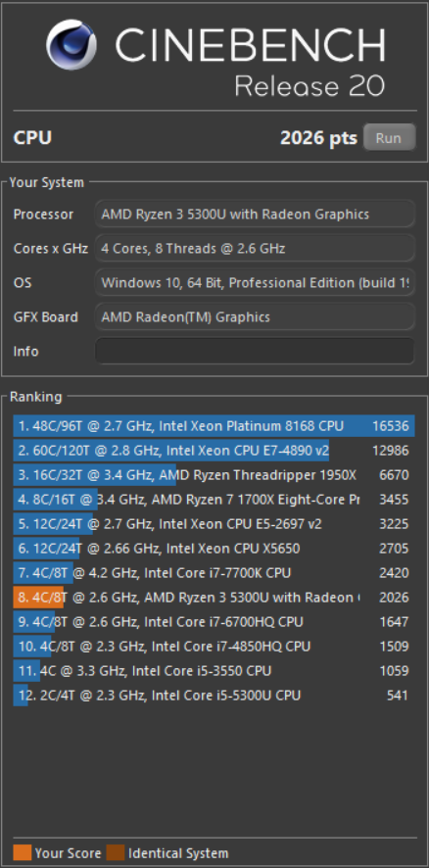Select the Threadripper 1950X ranking row
Screen dimensions: 429x868
tap(214, 475)
